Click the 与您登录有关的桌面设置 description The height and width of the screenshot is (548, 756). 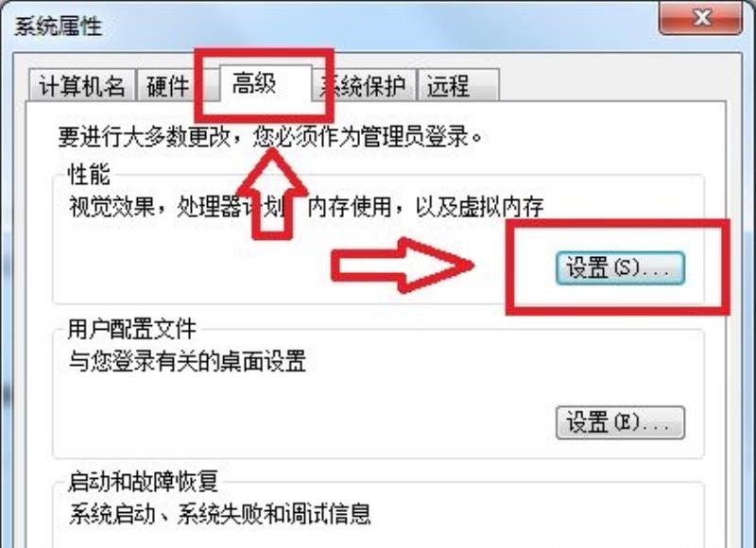(187, 361)
